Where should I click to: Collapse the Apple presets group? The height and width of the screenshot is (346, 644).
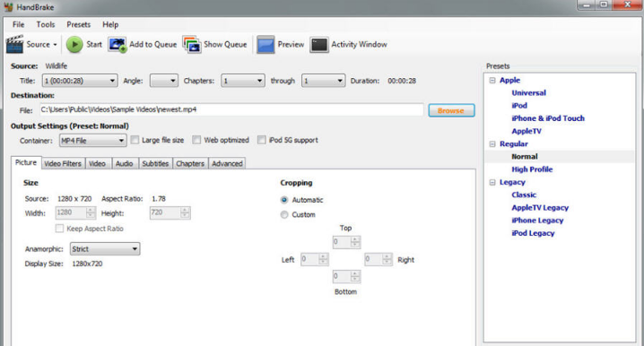492,81
